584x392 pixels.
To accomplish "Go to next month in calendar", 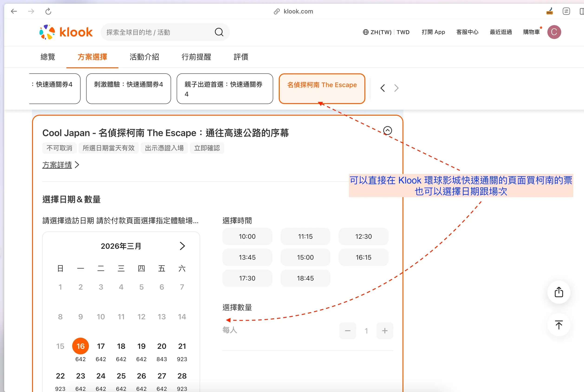I will (x=182, y=246).
